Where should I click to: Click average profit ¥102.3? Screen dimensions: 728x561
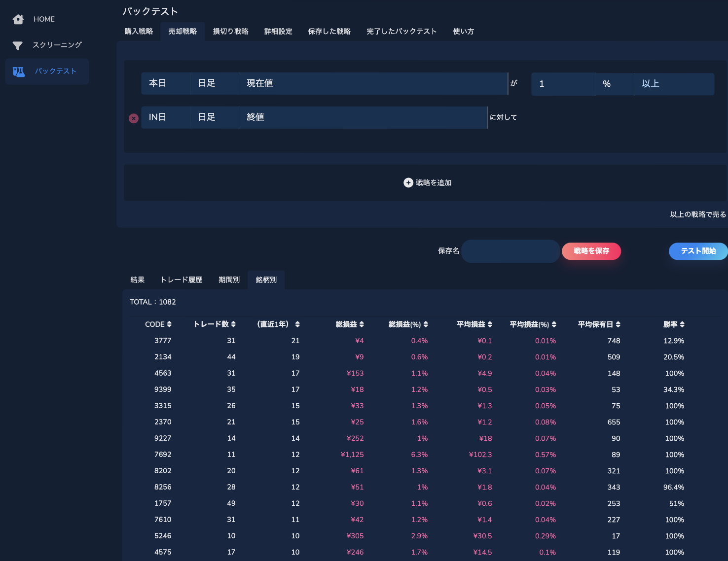point(480,455)
